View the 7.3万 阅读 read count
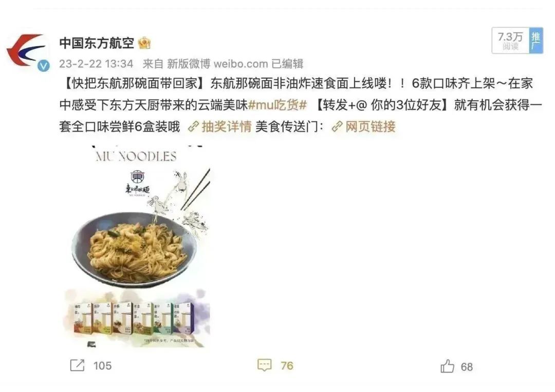Viewport: 555px width, 392px height. [510, 41]
